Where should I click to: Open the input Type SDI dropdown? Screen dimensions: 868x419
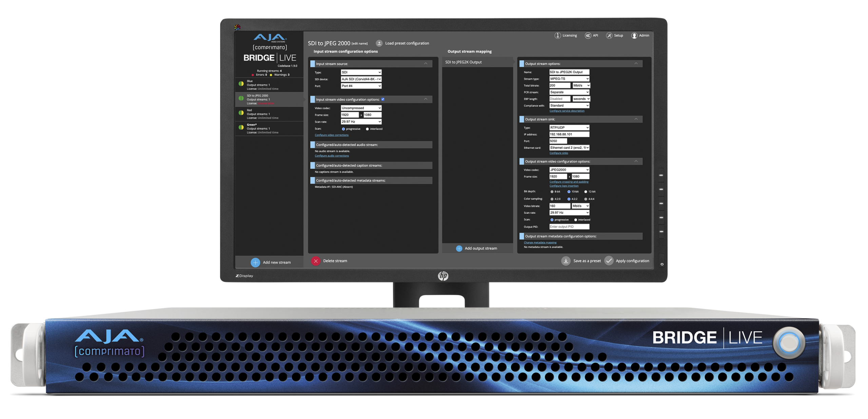click(361, 72)
